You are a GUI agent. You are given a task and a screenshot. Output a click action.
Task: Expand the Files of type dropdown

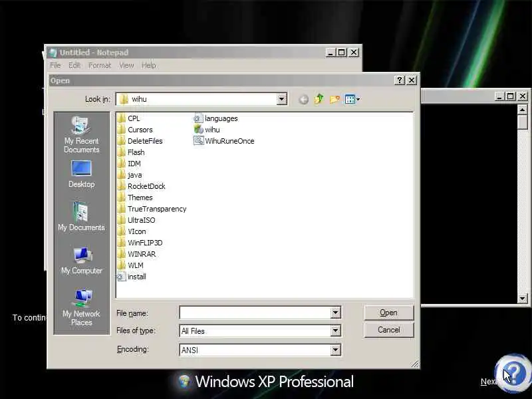[335, 331]
